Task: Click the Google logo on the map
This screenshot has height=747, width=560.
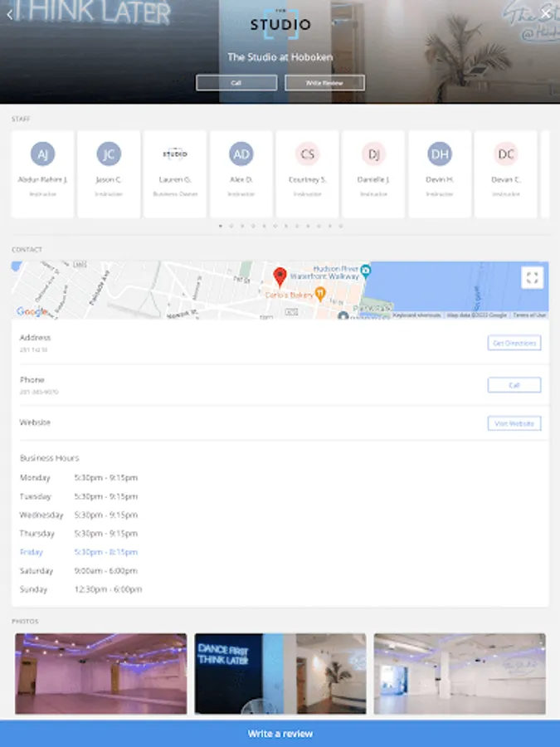Action: [x=32, y=311]
